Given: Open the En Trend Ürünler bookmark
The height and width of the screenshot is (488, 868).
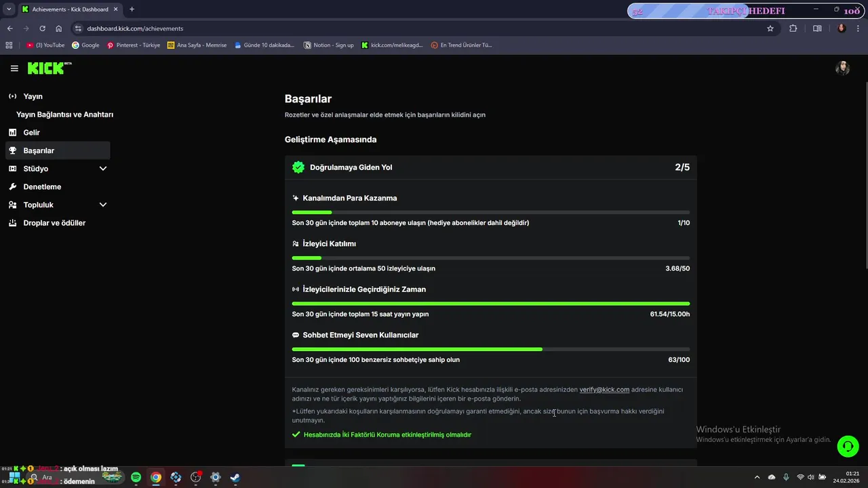Looking at the screenshot, I should (x=461, y=45).
